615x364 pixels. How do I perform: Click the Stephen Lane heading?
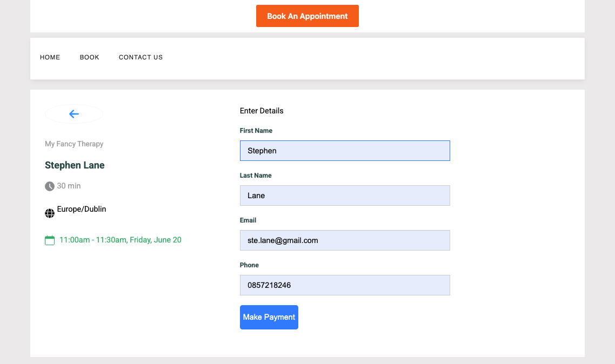point(75,165)
